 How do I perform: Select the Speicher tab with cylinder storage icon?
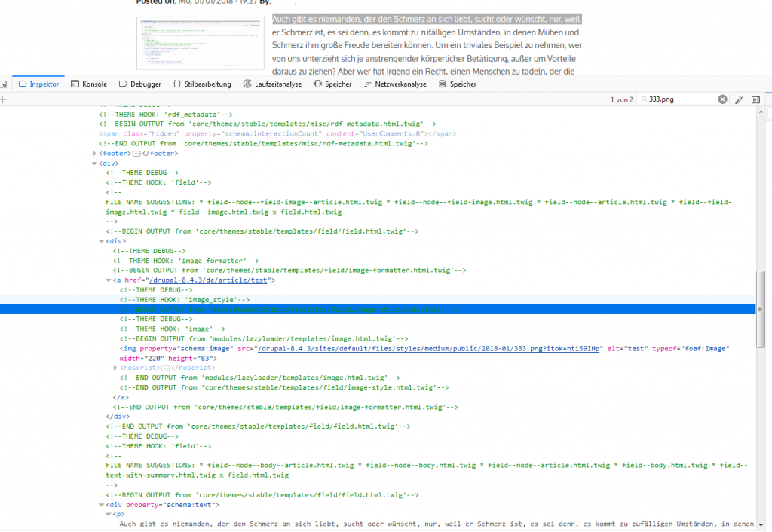[458, 84]
